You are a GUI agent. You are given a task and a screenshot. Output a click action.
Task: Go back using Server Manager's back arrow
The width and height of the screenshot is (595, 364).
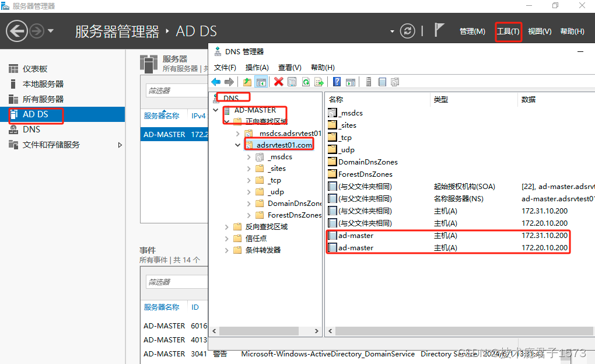[17, 31]
